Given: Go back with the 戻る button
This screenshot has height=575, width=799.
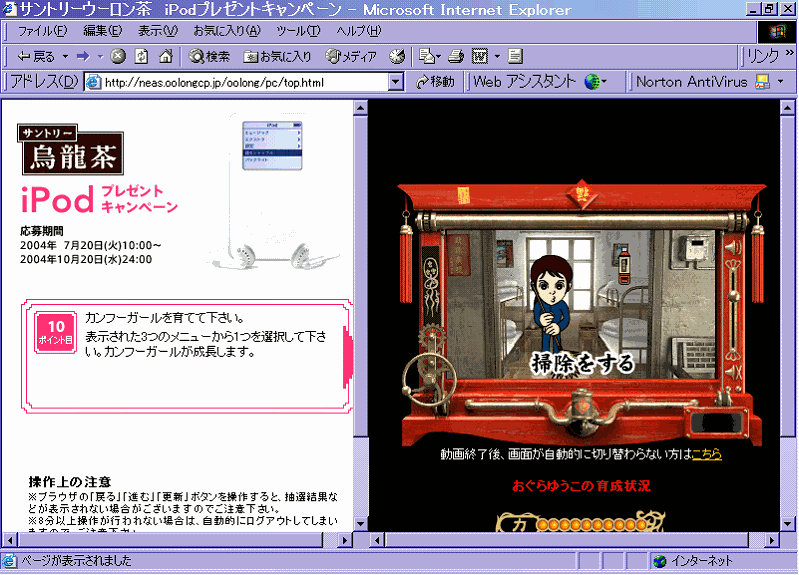Looking at the screenshot, I should point(36,57).
